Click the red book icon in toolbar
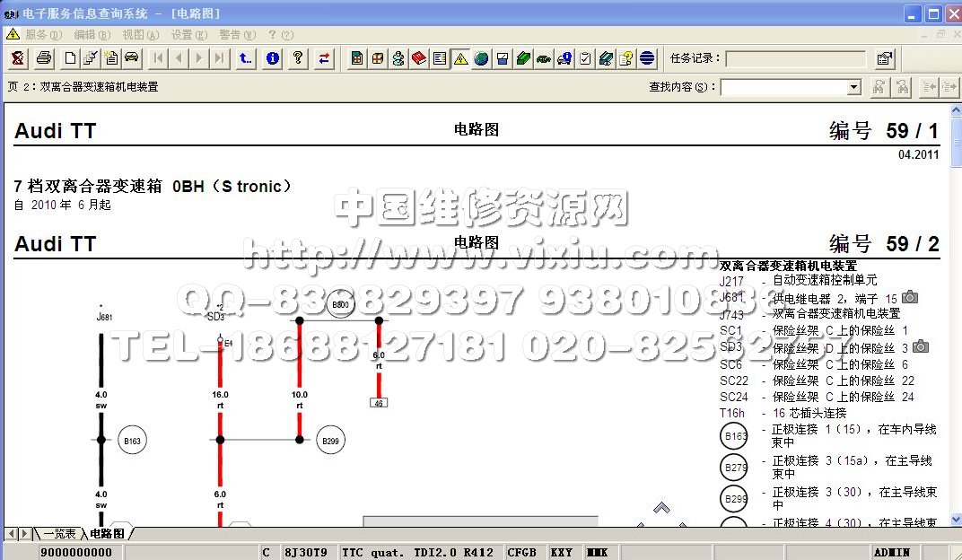 [419, 58]
